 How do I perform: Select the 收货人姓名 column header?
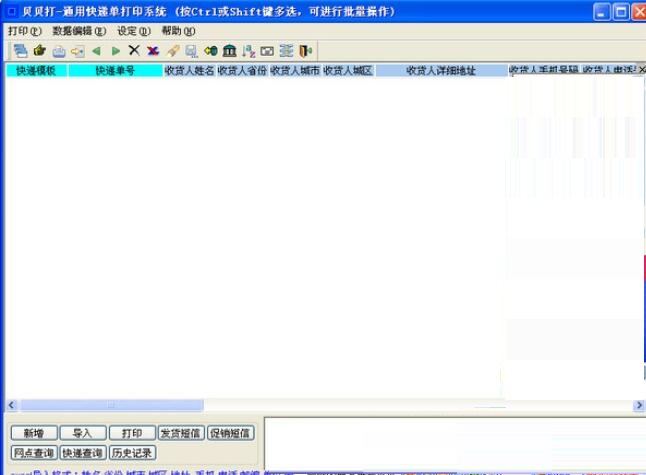(x=190, y=70)
